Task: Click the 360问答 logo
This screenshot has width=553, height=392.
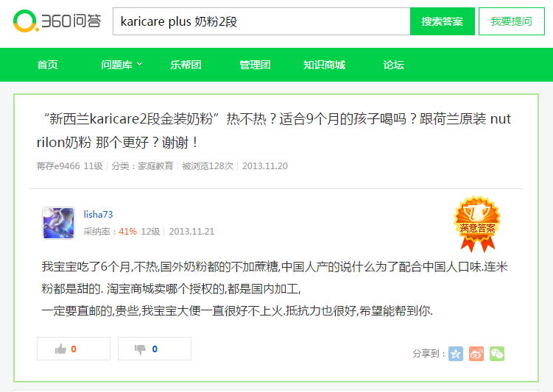Action: [52, 21]
